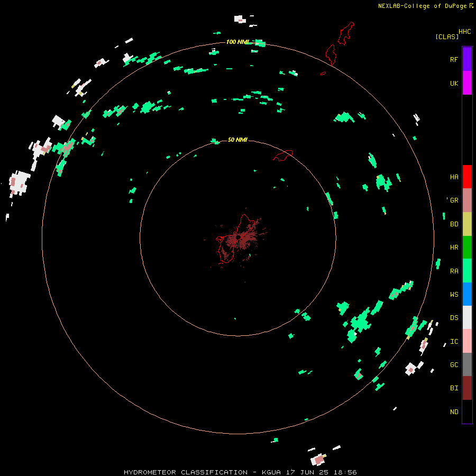Click the WS legend label
The width and height of the screenshot is (476, 476).
coord(454,294)
